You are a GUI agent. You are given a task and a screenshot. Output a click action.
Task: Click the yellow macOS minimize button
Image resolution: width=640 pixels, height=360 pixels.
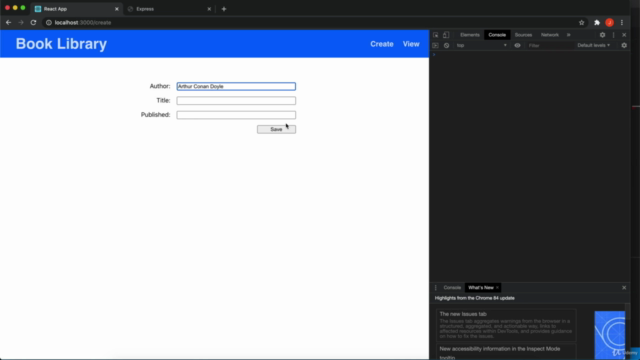(x=15, y=8)
